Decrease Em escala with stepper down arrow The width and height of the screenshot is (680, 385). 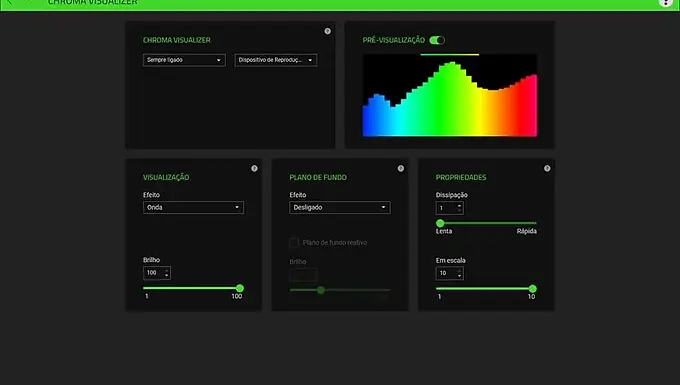pyautogui.click(x=459, y=276)
